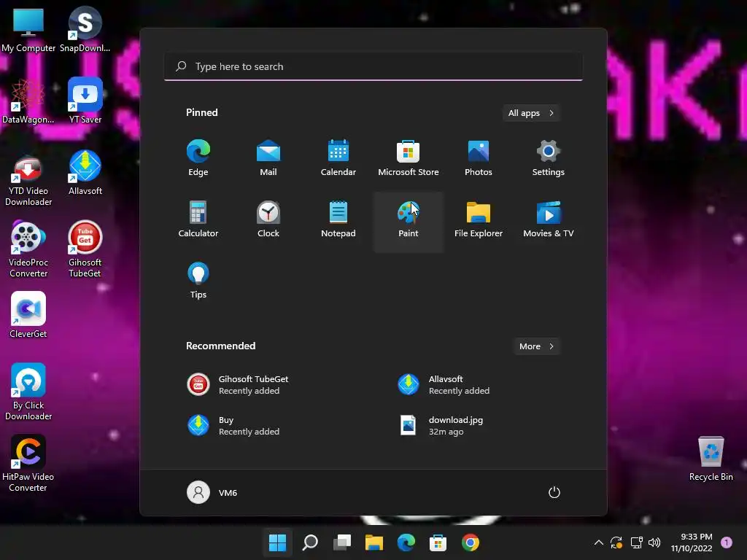Open the Edge pinned app
The image size is (747, 560).
pos(198,157)
